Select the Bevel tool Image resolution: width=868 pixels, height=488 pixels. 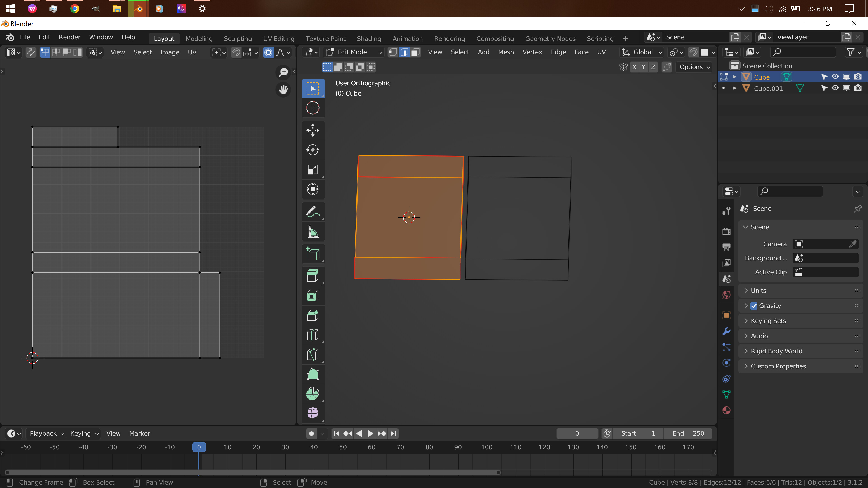[x=313, y=315]
